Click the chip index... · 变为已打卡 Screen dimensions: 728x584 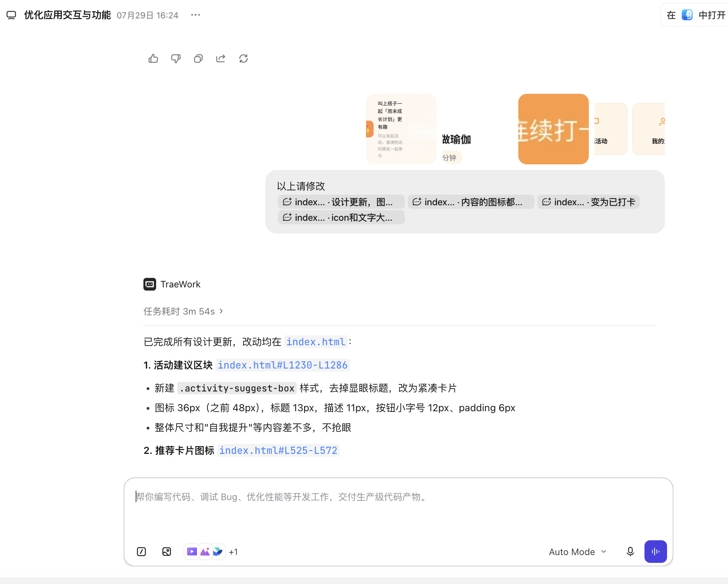(588, 202)
